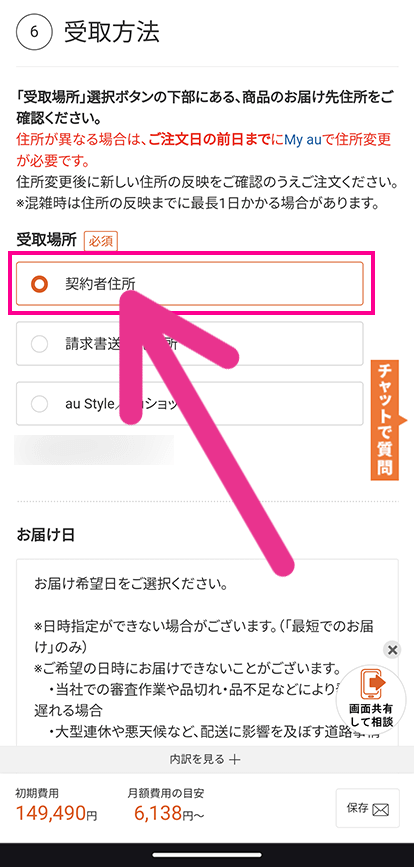
Task: Click the 必須 required badge
Action: tap(101, 241)
